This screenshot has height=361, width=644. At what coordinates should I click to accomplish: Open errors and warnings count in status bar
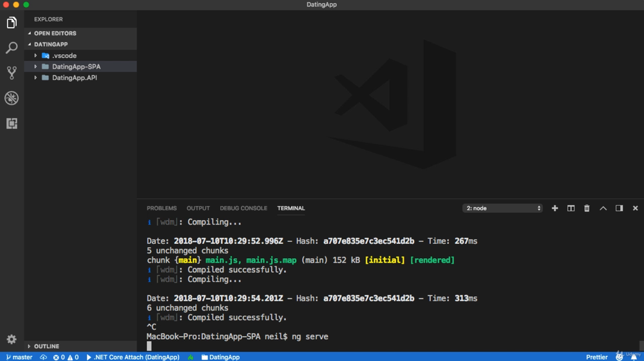pyautogui.click(x=66, y=357)
